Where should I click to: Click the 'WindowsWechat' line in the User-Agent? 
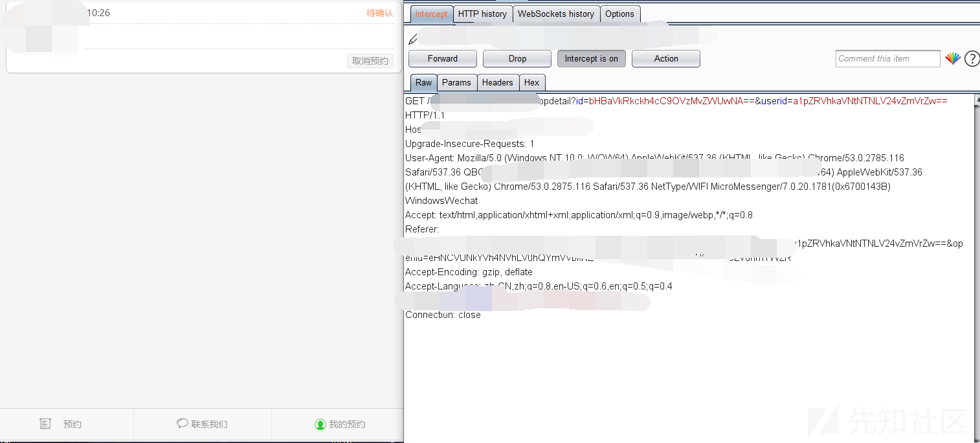pos(441,201)
